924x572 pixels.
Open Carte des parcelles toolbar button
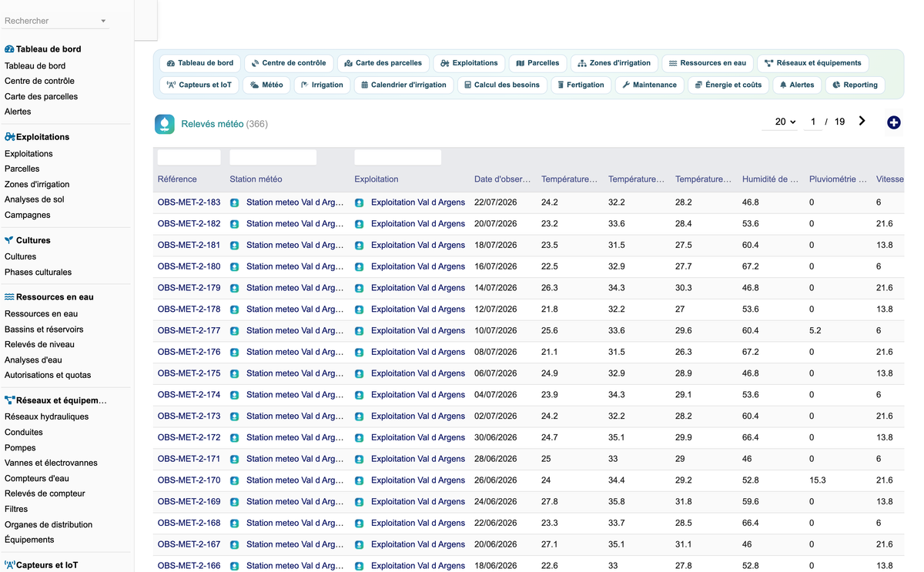tap(383, 63)
